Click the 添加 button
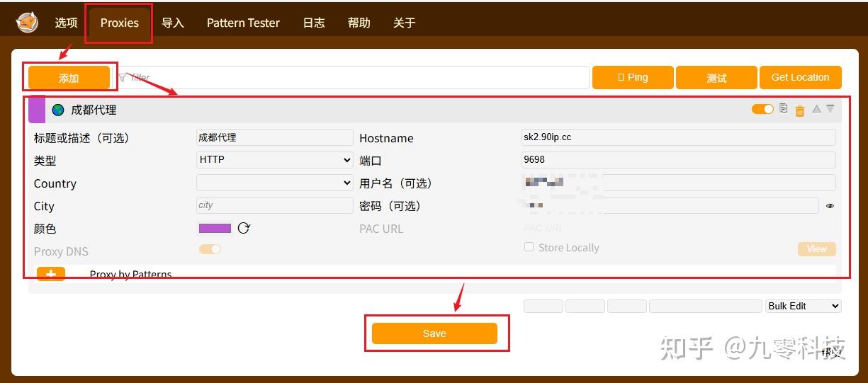 [69, 78]
